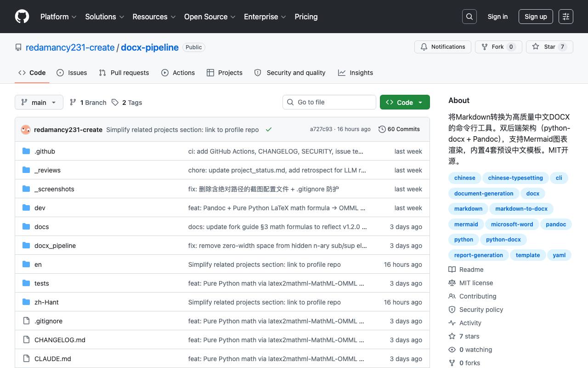Open the redamancy231-create owner link in title

[x=70, y=47]
